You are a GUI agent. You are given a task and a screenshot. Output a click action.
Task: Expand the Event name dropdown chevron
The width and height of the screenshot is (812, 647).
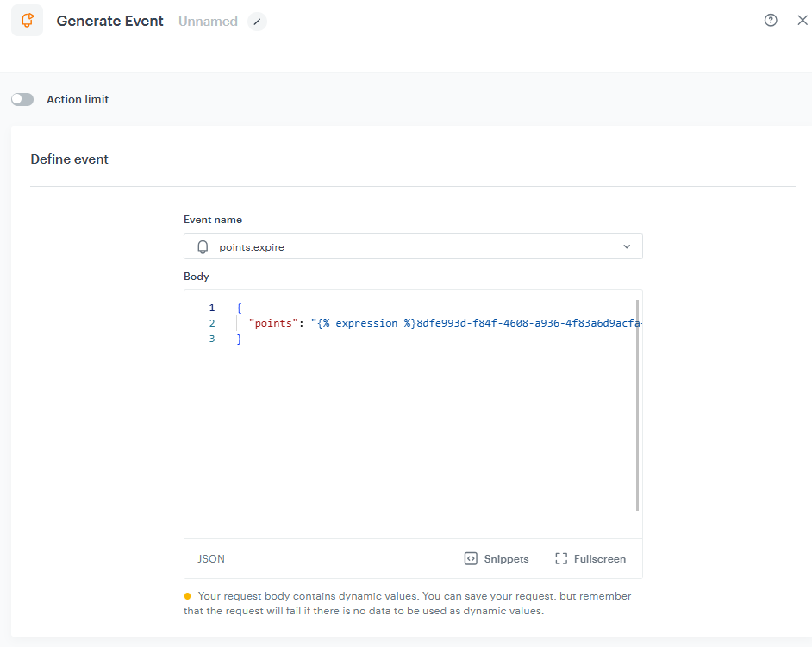point(628,246)
